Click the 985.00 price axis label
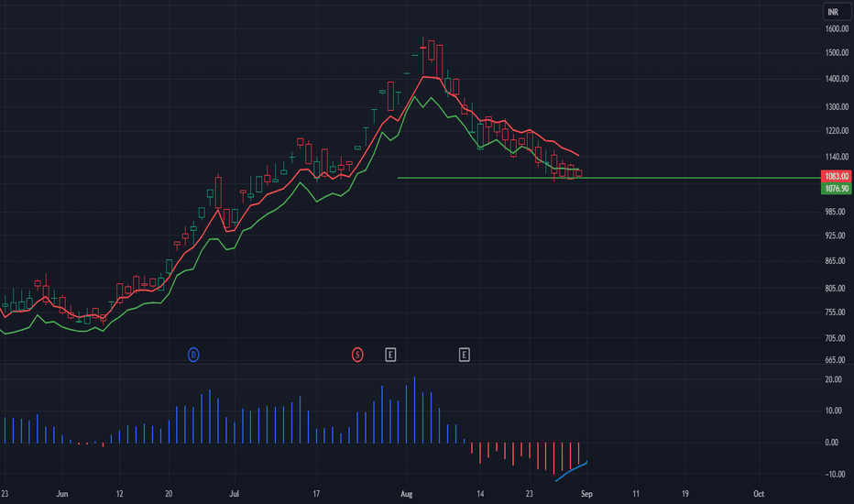 tap(835, 212)
